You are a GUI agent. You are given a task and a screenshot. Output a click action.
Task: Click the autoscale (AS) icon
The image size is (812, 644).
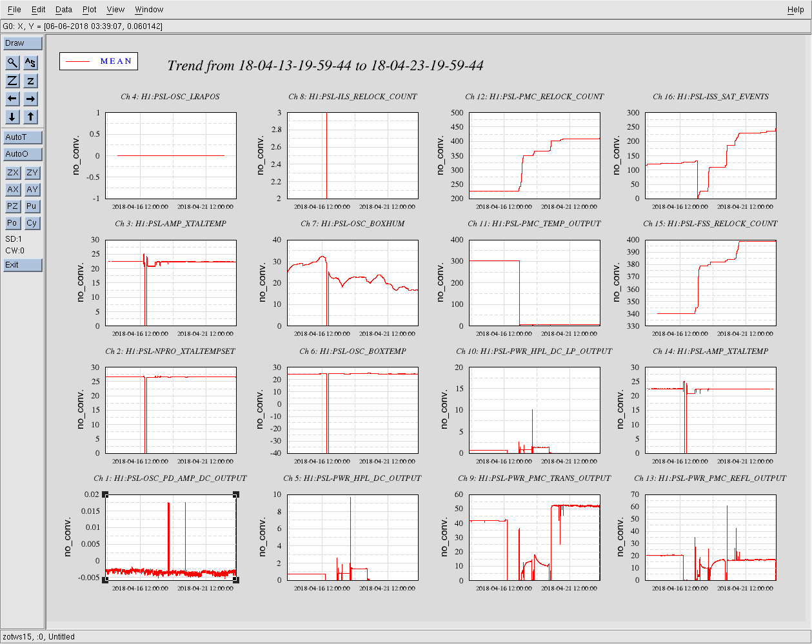(31, 63)
